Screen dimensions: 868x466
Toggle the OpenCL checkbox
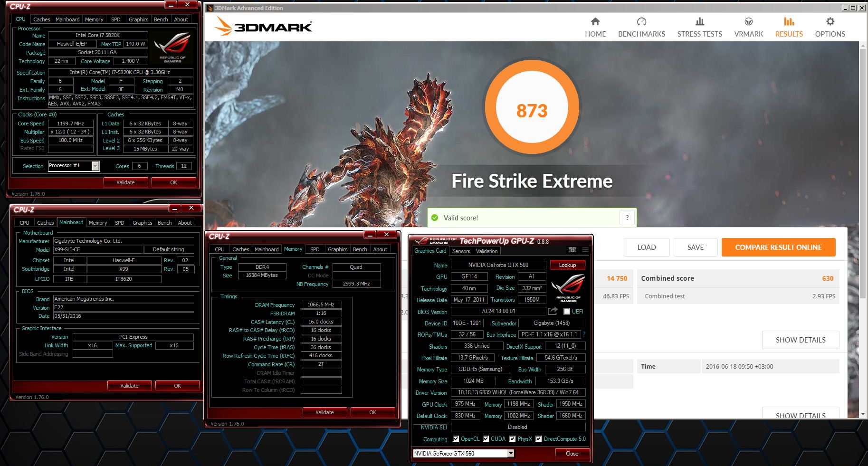click(456, 439)
